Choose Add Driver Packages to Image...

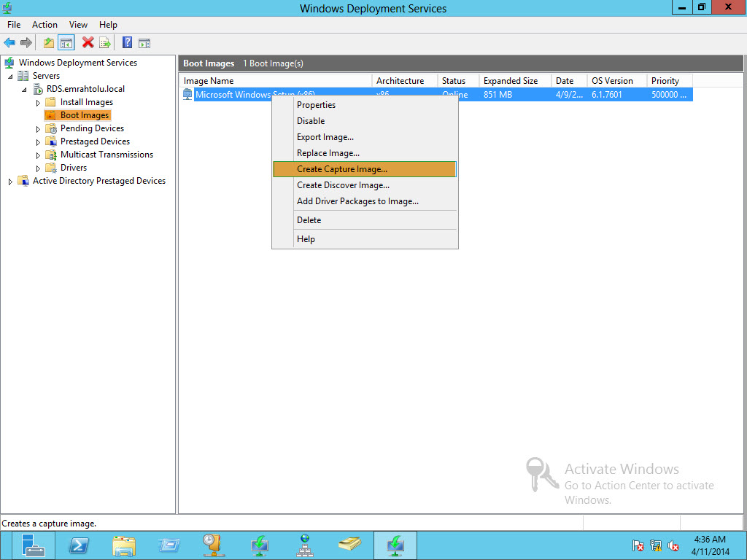point(365,201)
